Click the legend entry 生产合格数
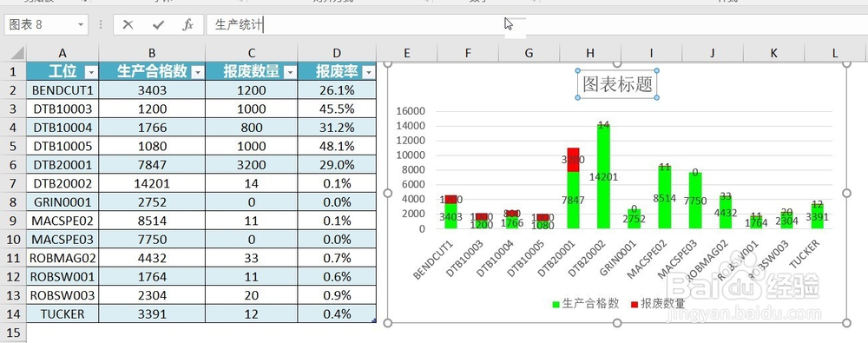Screen dimensions: 868x343 (x=590, y=304)
